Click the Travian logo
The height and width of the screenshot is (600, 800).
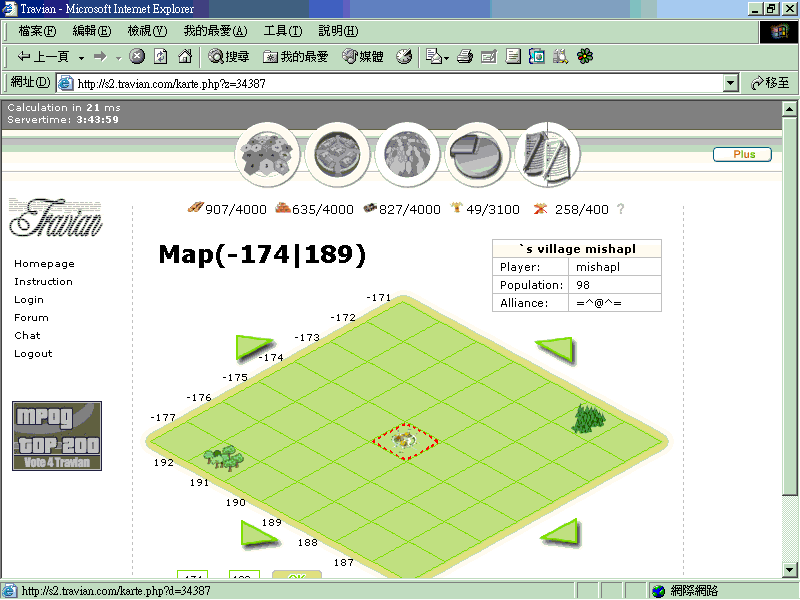pos(56,217)
